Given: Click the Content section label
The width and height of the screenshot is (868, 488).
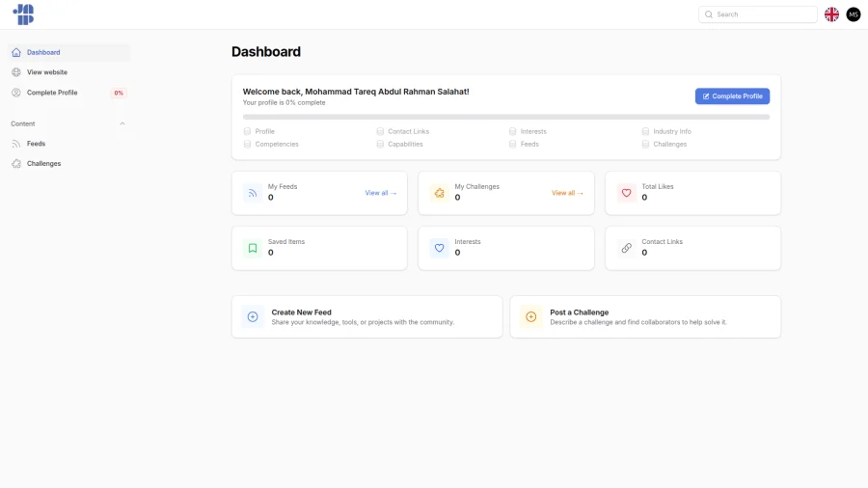Looking at the screenshot, I should point(23,124).
